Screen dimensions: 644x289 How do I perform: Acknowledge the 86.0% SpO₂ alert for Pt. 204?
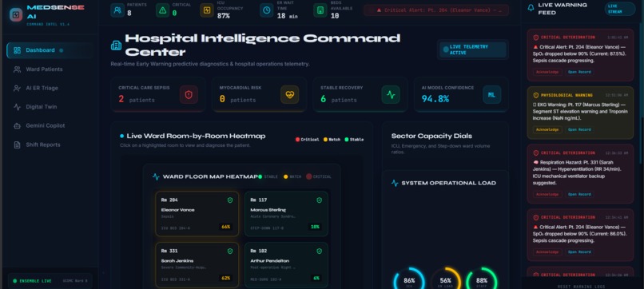547,252
